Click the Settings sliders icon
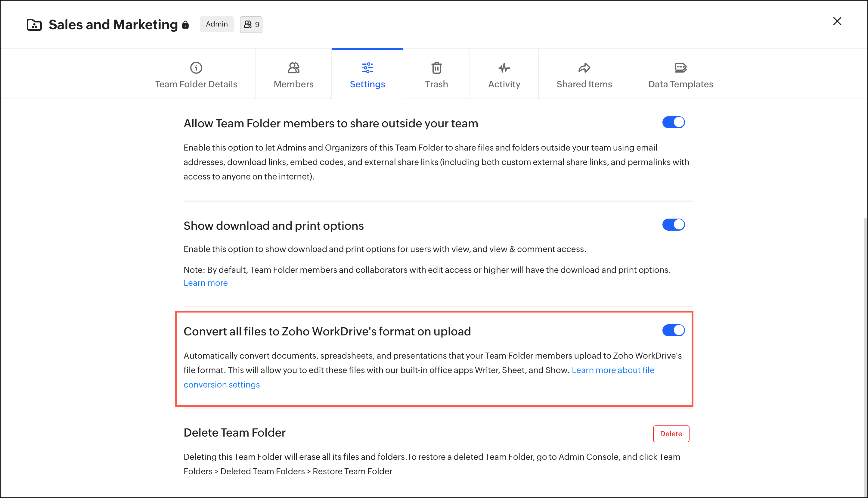This screenshot has width=868, height=498. [x=367, y=68]
